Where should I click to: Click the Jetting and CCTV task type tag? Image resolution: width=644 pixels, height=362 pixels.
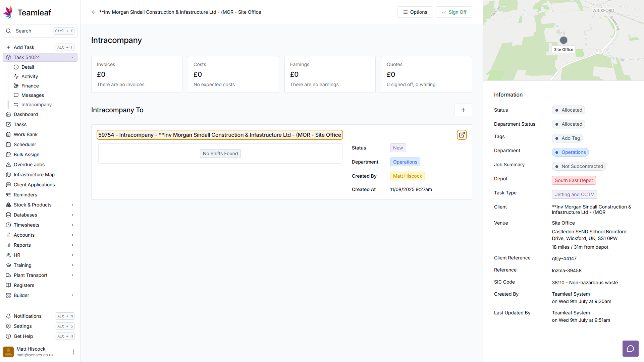574,194
